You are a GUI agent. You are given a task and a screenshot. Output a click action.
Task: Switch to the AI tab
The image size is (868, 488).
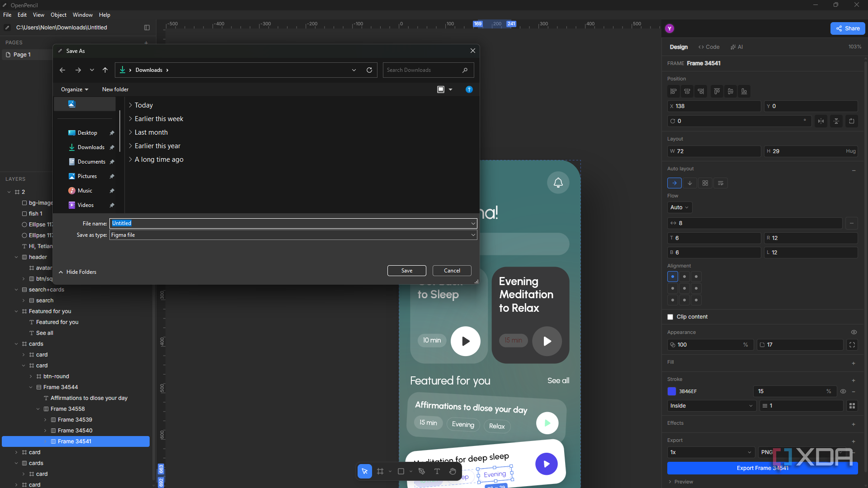tap(736, 47)
